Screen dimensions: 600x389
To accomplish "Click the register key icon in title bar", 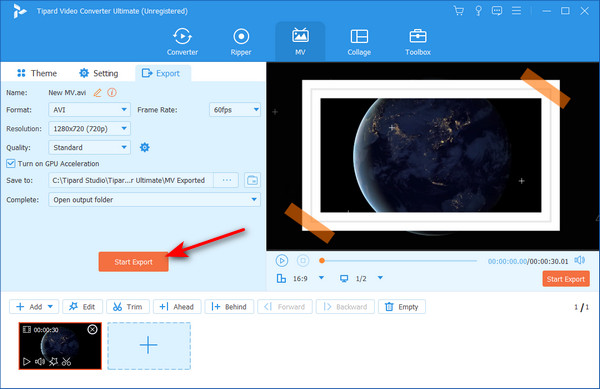I will click(x=478, y=11).
